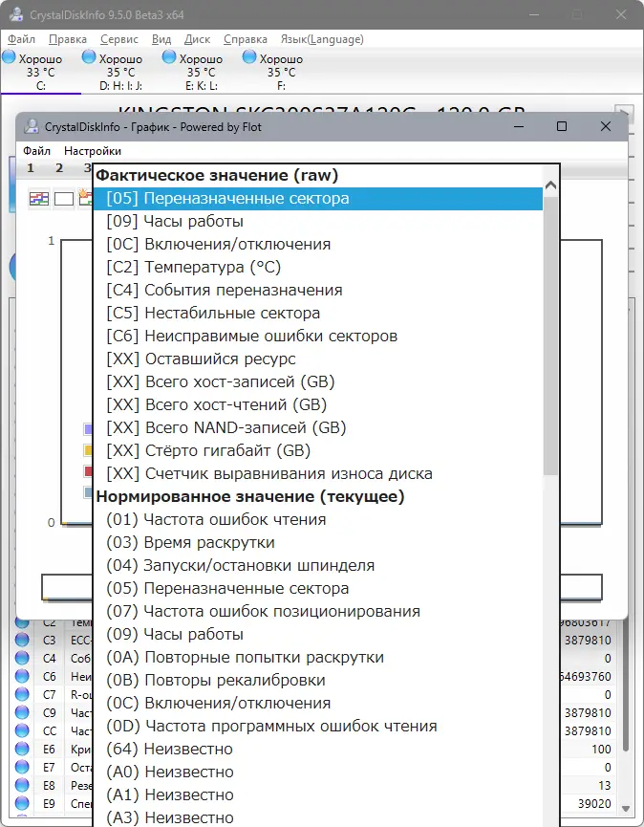Choose [C2] Температура (°C) option
Viewport: 644px width, 827px height.
318,268
